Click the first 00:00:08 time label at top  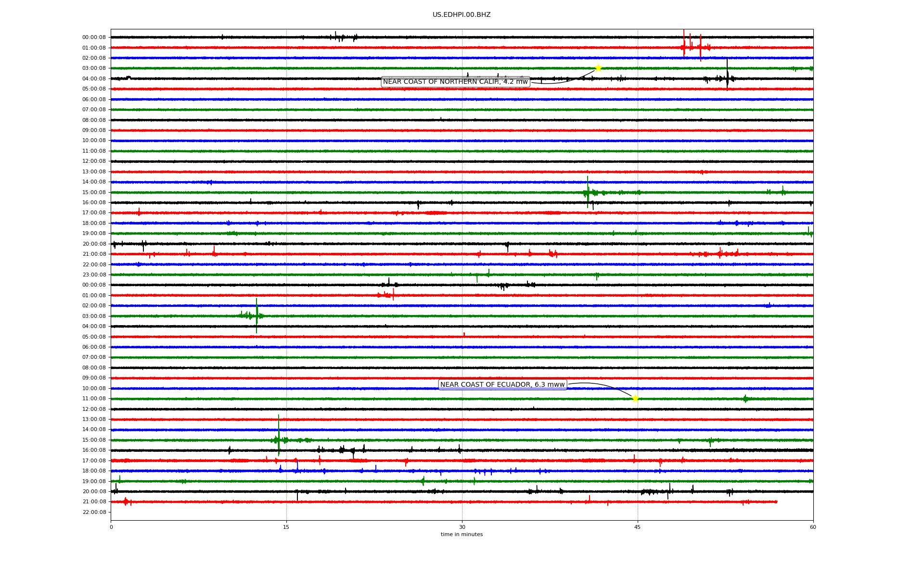(x=94, y=38)
